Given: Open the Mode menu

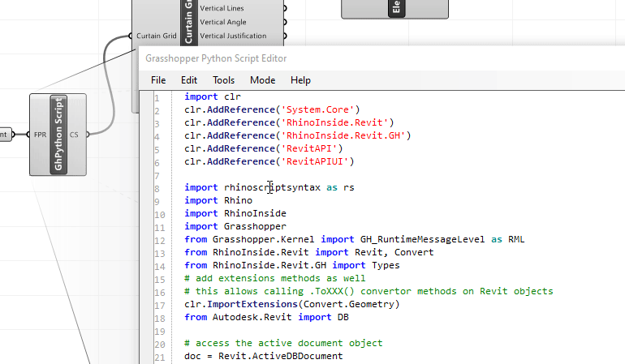Looking at the screenshot, I should pyautogui.click(x=262, y=80).
